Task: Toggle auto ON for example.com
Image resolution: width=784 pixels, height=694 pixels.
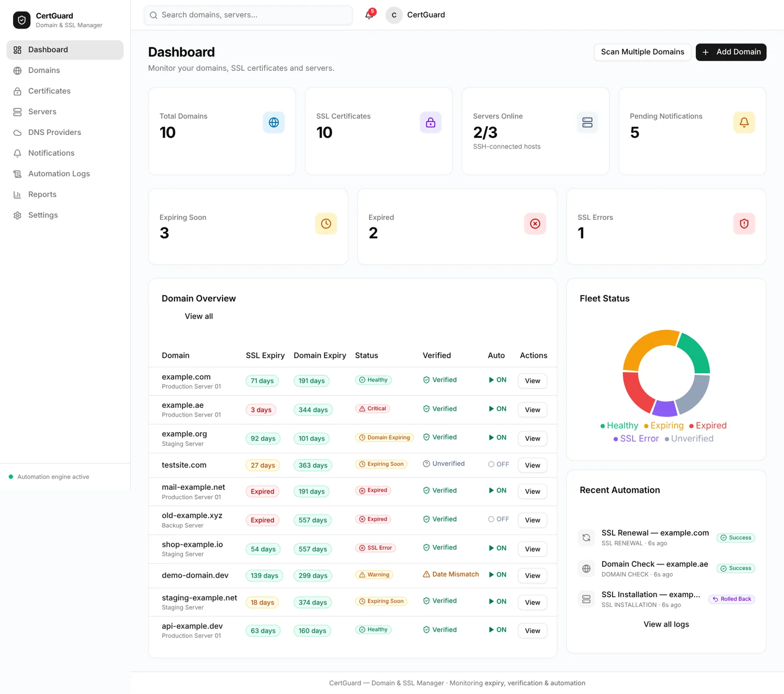Action: [498, 380]
